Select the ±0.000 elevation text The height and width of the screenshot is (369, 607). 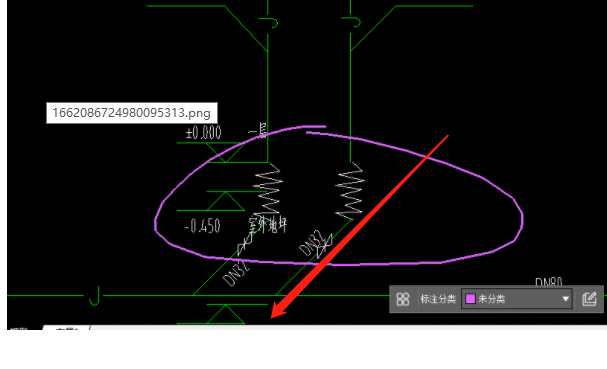pyautogui.click(x=204, y=133)
